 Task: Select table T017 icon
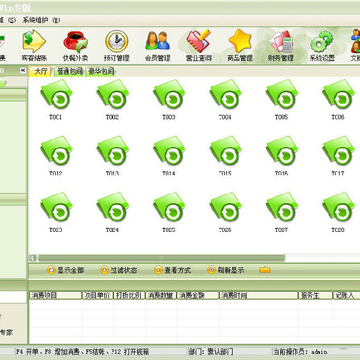pyautogui.click(x=338, y=151)
